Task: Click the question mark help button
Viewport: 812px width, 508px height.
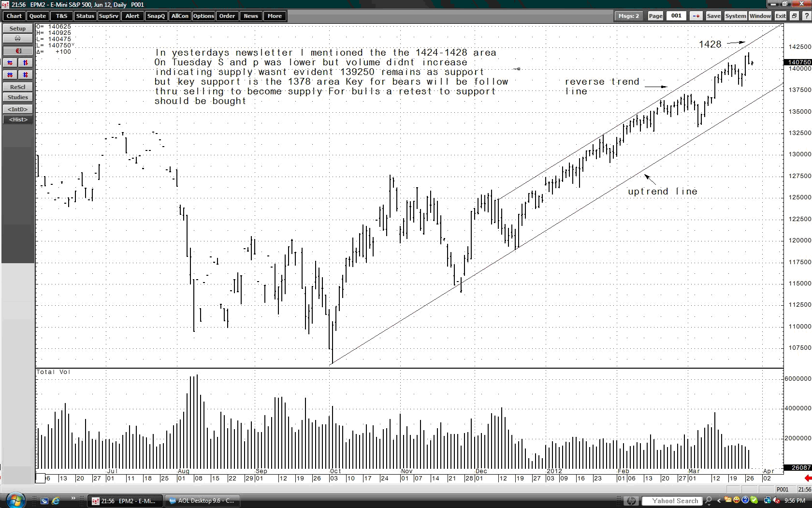Action: (x=806, y=16)
